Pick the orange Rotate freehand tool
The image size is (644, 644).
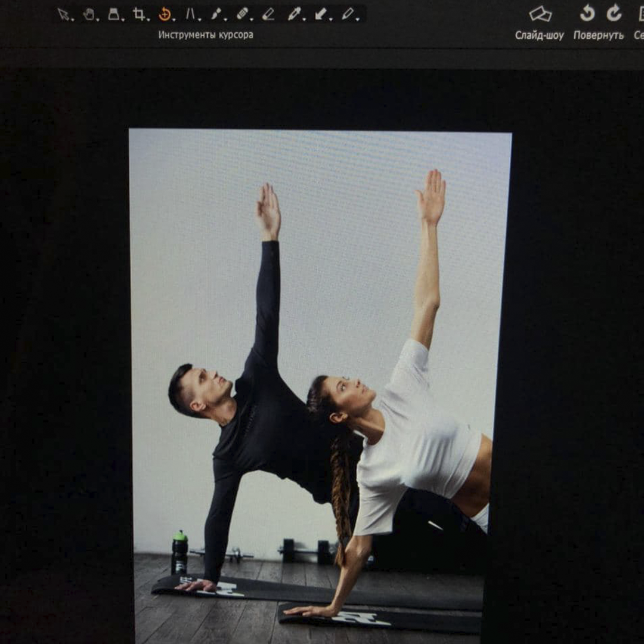click(x=165, y=14)
